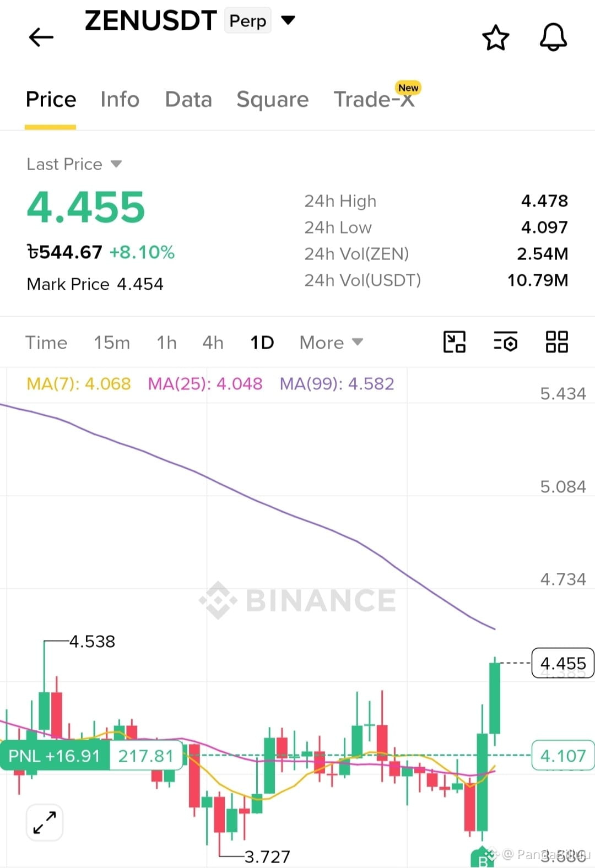This screenshot has height=868, width=595.
Task: Tap the 24h Vol(USDT) value 10.79M
Action: (x=538, y=280)
